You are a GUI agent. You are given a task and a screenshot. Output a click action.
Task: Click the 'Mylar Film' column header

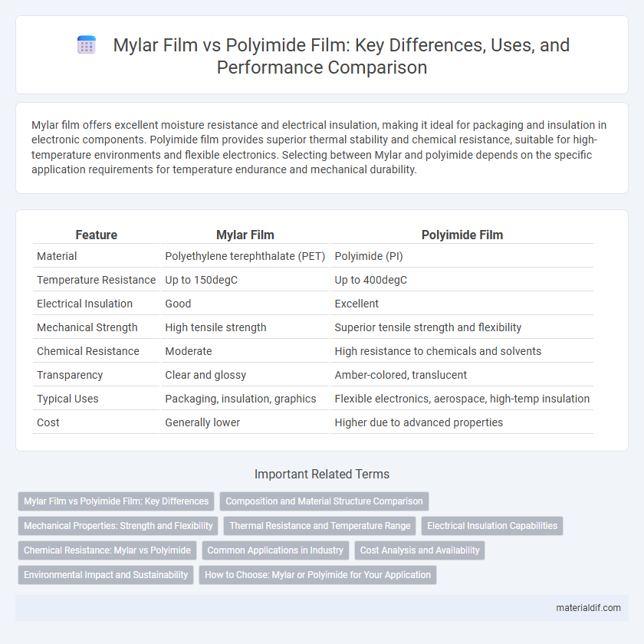(x=245, y=235)
